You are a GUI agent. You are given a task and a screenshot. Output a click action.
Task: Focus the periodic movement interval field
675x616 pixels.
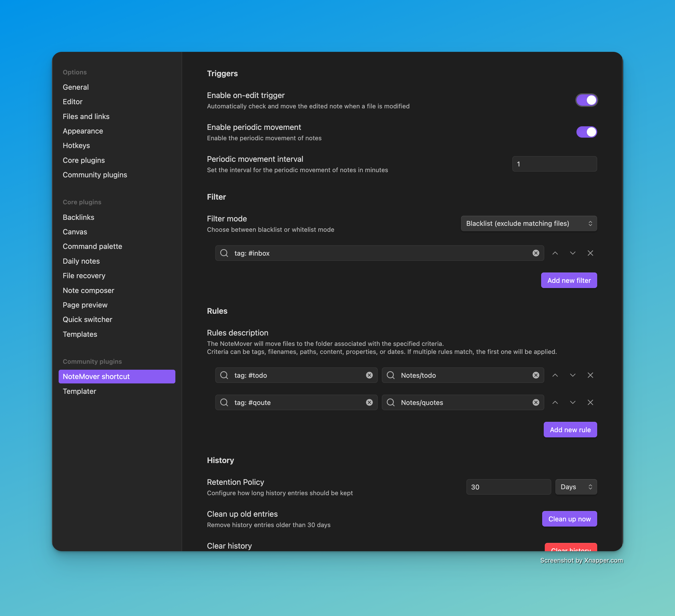pos(554,164)
